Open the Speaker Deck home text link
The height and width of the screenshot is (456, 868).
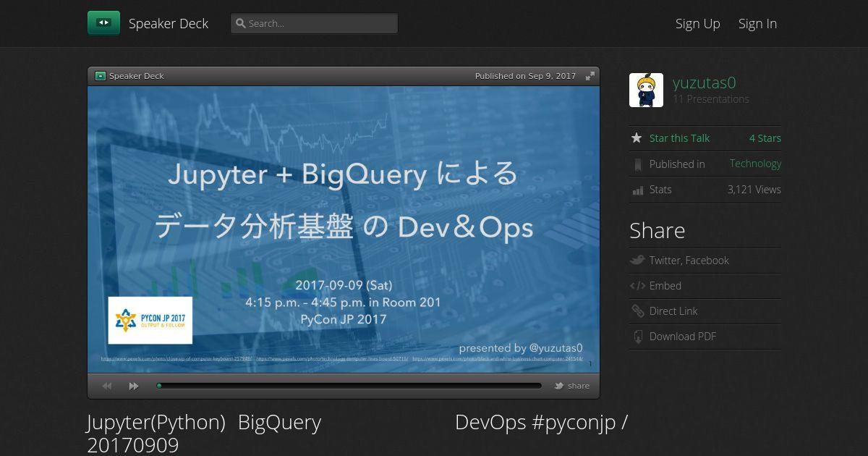point(169,23)
